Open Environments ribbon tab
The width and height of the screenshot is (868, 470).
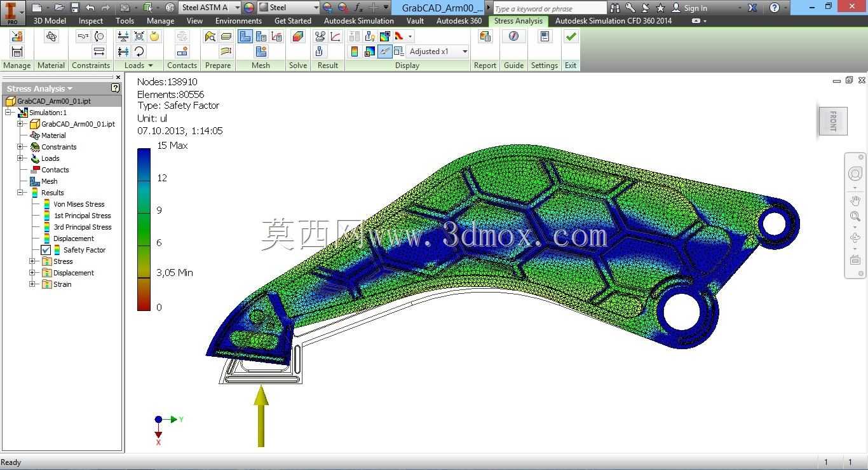coord(238,21)
